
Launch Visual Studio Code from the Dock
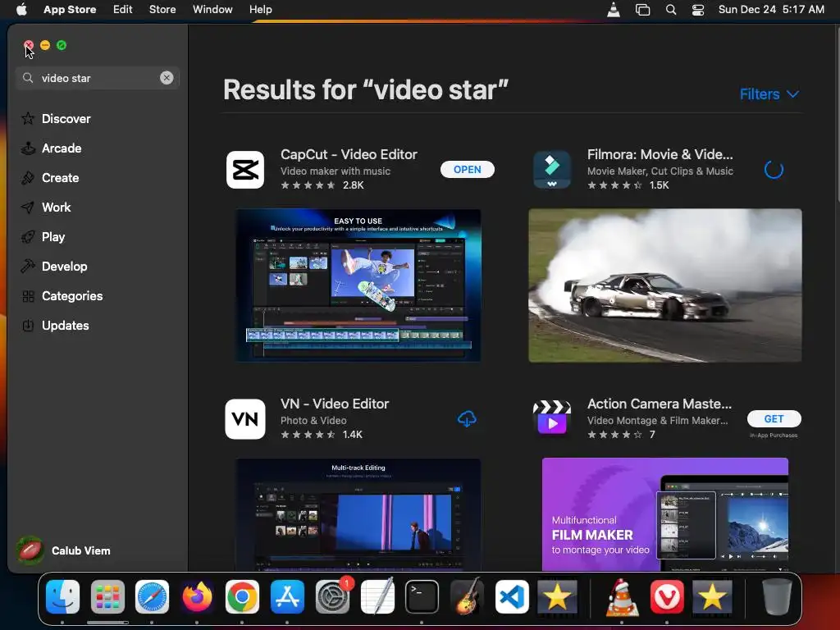(x=512, y=596)
